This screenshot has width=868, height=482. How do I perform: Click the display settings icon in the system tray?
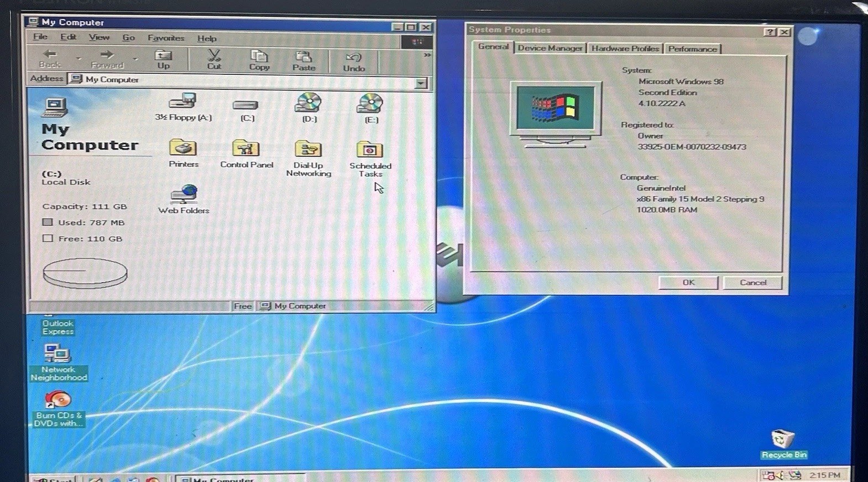click(794, 475)
